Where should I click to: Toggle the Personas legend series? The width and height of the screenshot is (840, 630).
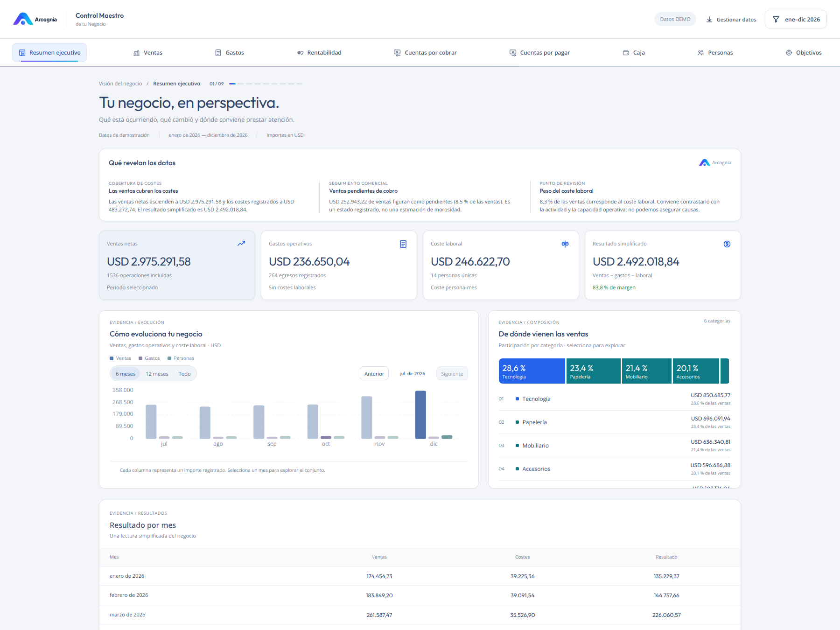[x=181, y=358]
